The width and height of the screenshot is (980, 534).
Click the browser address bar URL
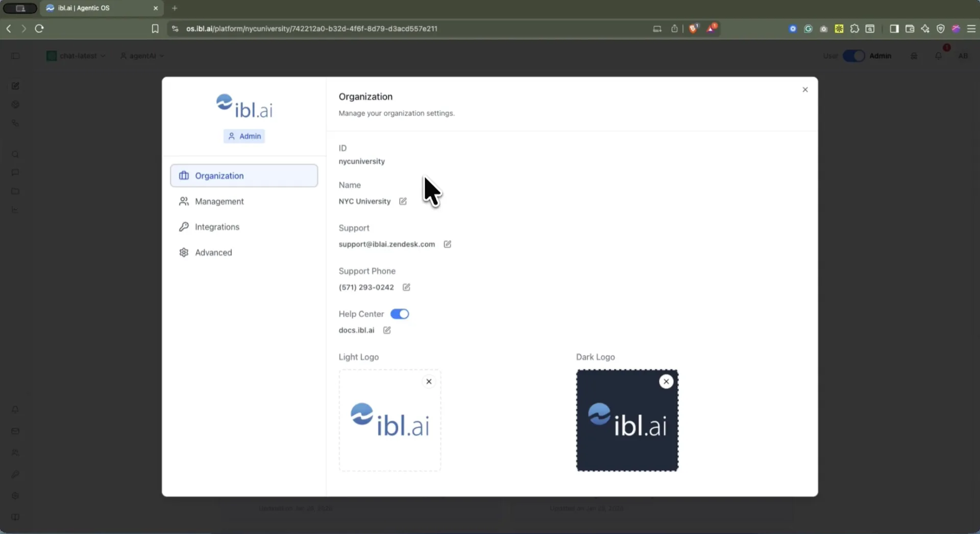pyautogui.click(x=311, y=29)
